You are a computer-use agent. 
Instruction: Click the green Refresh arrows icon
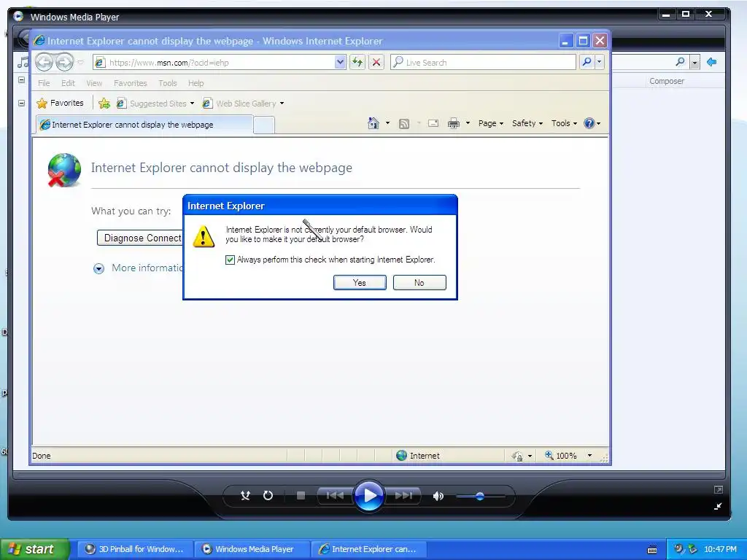[x=357, y=62]
